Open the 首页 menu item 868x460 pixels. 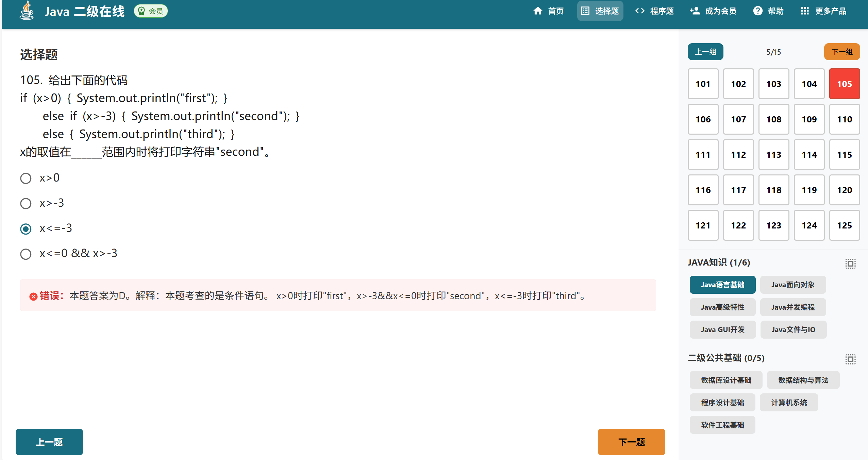(549, 11)
